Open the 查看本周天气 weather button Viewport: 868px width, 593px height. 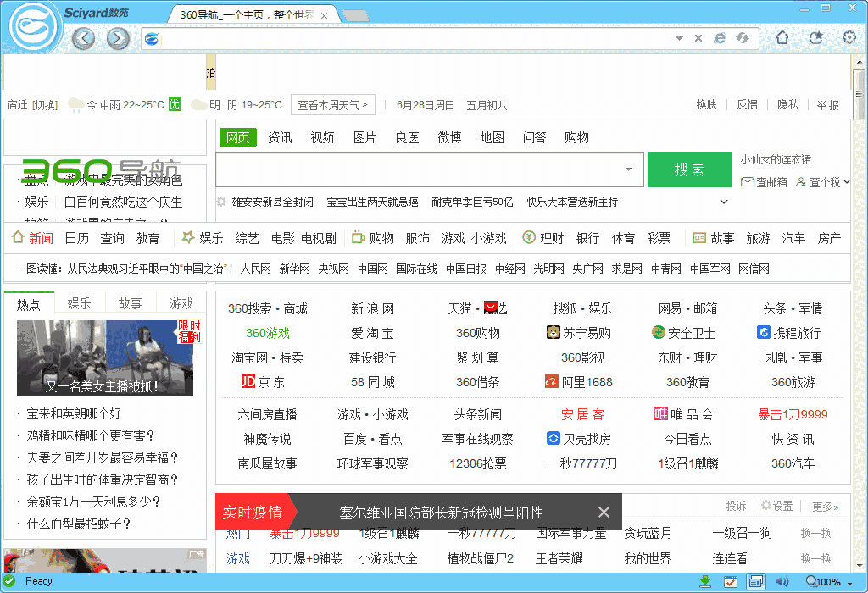(333, 105)
